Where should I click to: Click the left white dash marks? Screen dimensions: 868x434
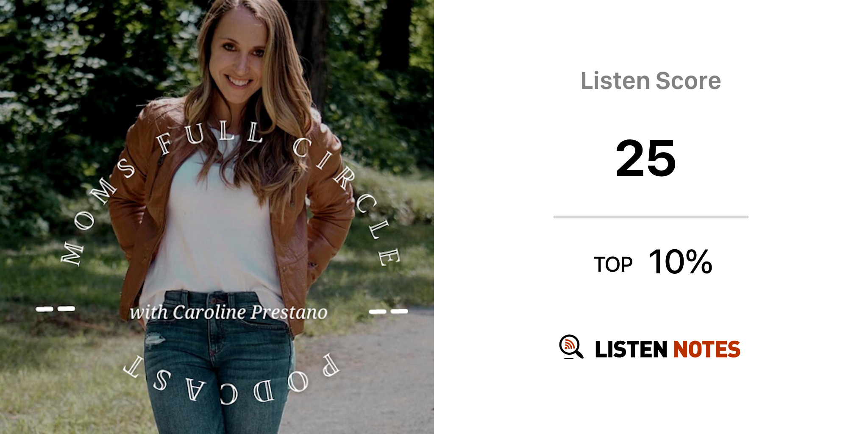pyautogui.click(x=56, y=309)
